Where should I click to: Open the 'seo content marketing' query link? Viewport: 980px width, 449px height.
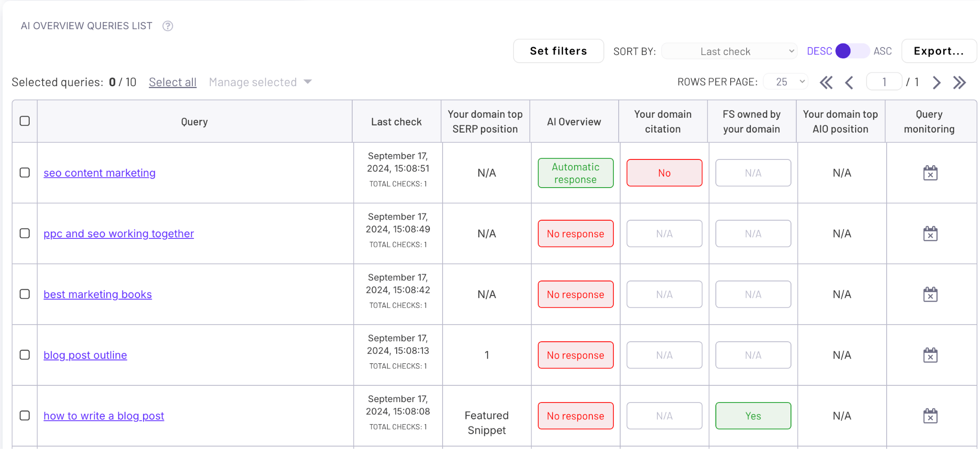pos(99,173)
